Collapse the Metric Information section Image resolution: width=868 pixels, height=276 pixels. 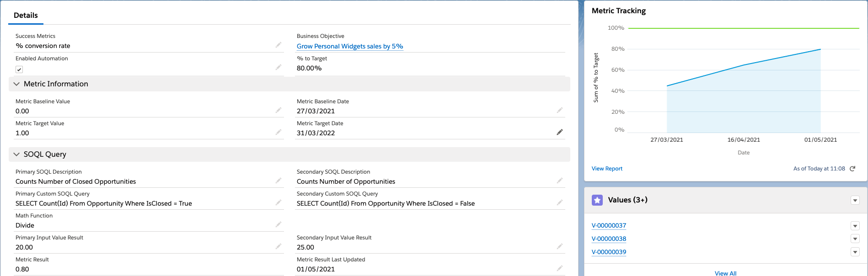point(17,84)
